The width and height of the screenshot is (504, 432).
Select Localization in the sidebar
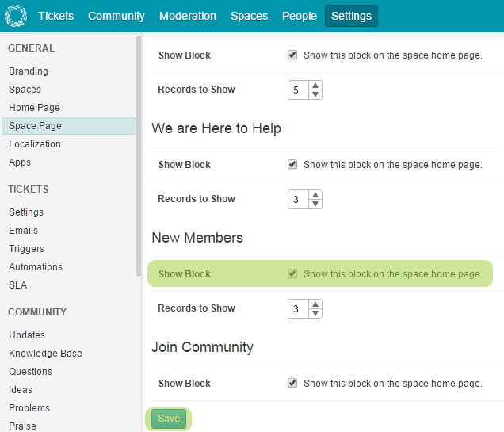click(x=35, y=144)
